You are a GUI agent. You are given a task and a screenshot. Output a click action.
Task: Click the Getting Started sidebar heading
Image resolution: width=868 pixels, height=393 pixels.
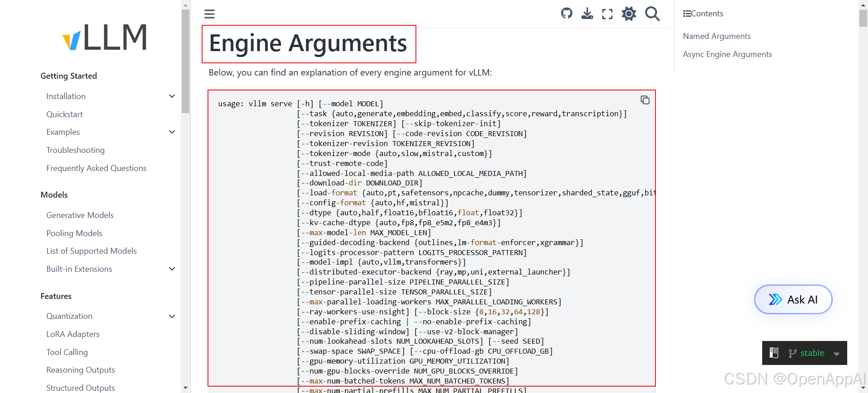coord(69,76)
